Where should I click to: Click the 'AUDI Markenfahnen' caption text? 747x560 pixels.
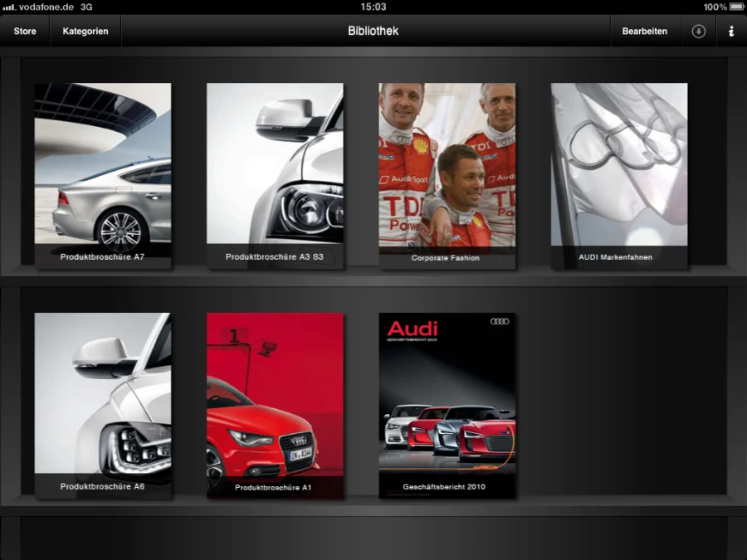tap(615, 257)
